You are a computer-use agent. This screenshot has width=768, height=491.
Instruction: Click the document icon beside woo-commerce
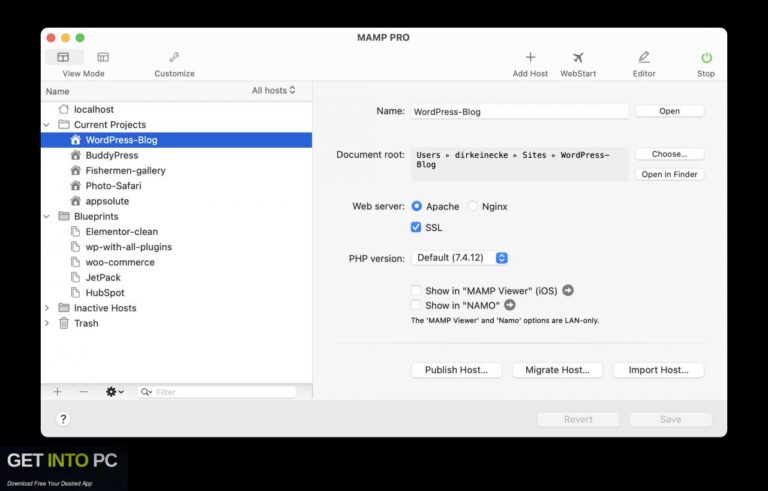tap(75, 262)
